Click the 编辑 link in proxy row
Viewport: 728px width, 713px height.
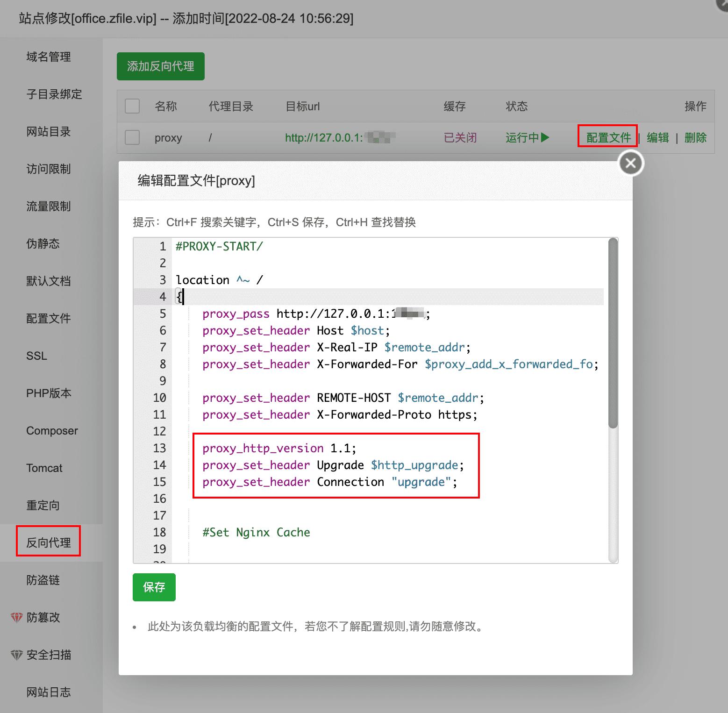point(657,137)
